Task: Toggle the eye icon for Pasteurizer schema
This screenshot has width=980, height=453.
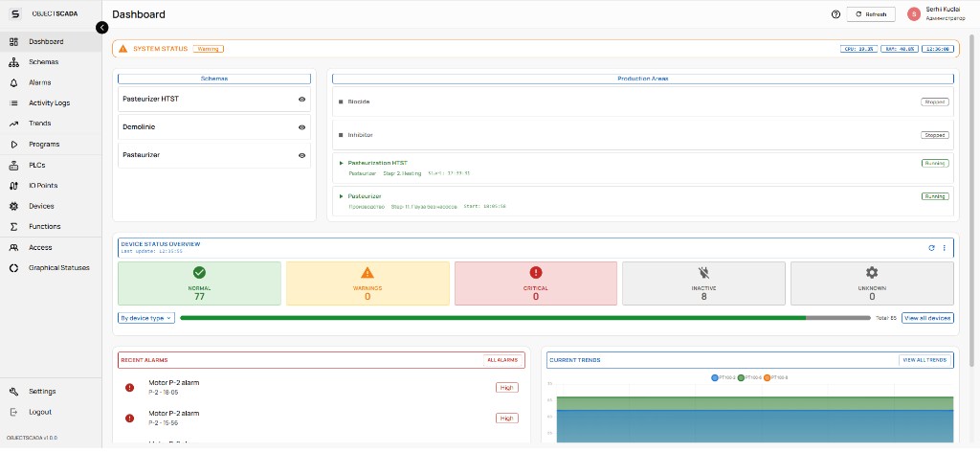Action: (x=301, y=156)
